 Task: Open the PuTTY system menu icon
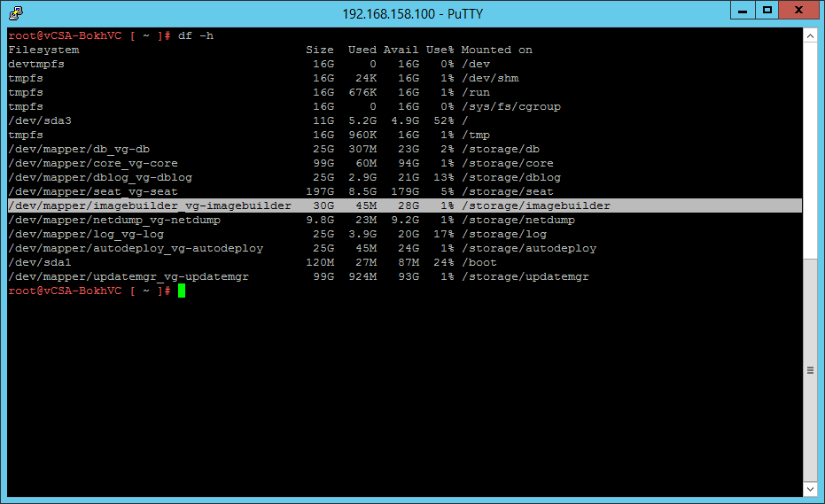click(14, 12)
